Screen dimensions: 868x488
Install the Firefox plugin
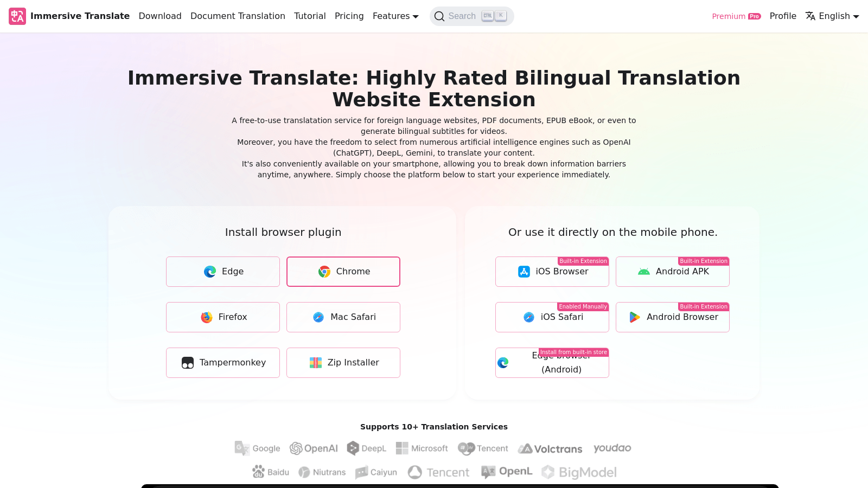tap(223, 317)
